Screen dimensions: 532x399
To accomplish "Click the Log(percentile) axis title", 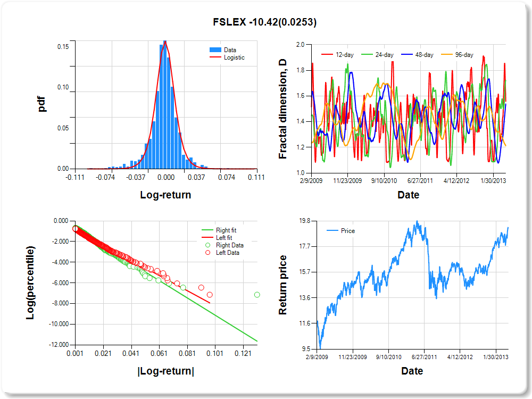I will [x=30, y=282].
